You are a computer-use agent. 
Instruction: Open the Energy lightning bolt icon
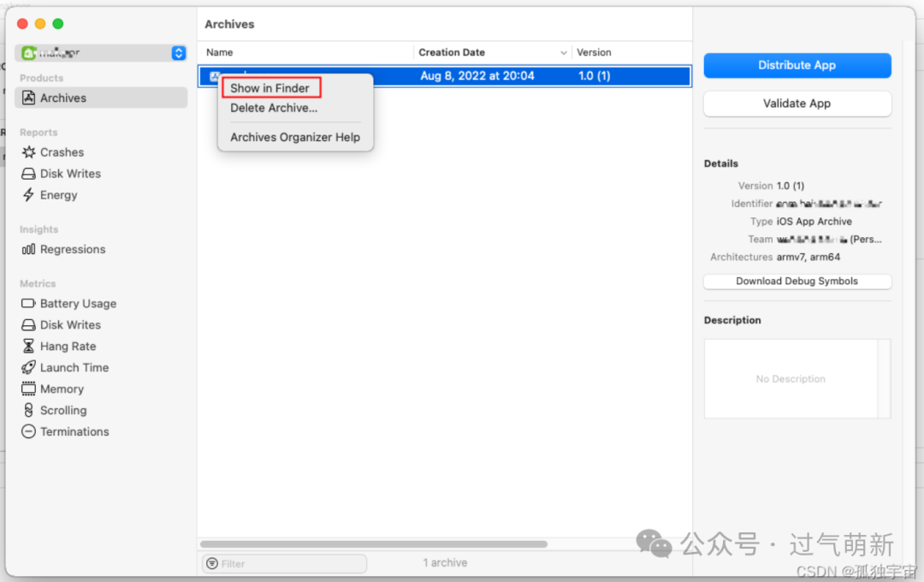(28, 194)
